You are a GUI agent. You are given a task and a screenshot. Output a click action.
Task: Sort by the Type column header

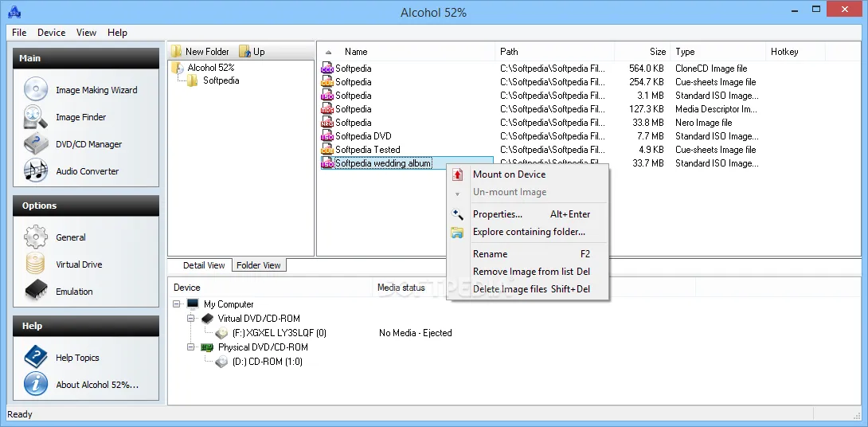[x=717, y=52]
